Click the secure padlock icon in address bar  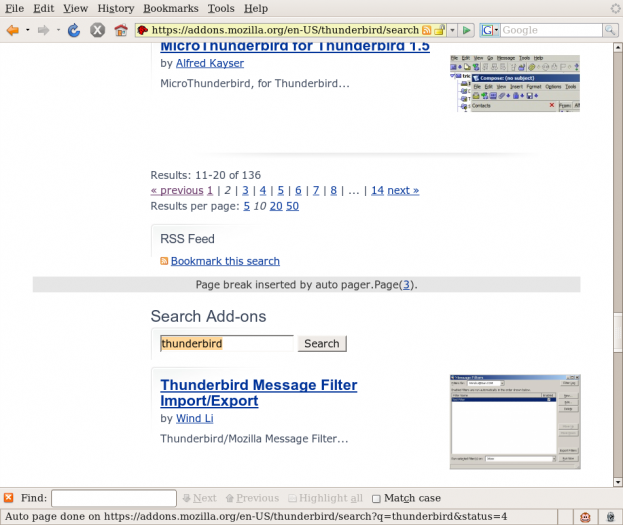click(x=439, y=30)
